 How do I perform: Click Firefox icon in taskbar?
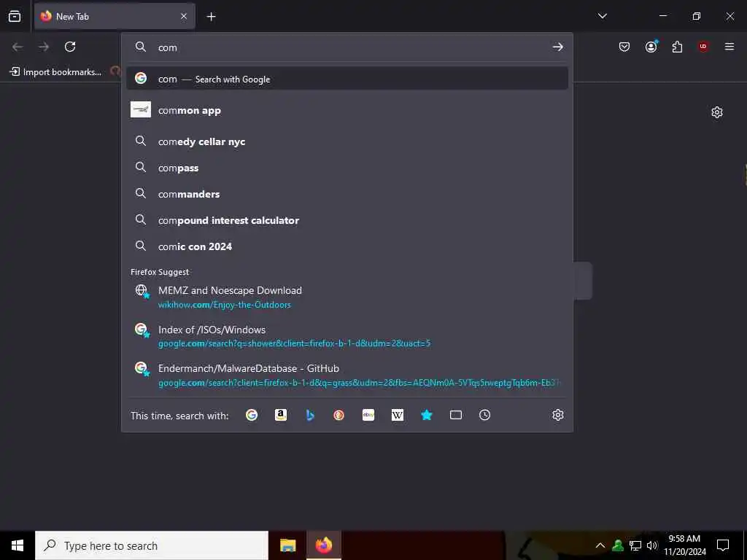(323, 545)
